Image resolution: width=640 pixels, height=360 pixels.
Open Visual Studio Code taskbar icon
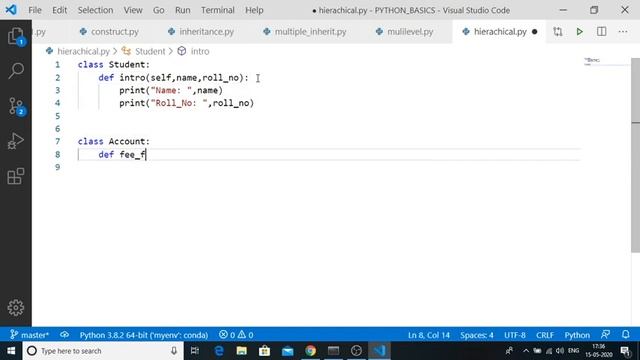point(379,351)
